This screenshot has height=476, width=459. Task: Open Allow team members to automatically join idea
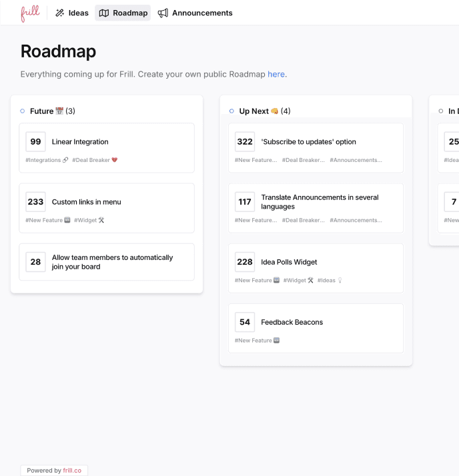tap(112, 262)
